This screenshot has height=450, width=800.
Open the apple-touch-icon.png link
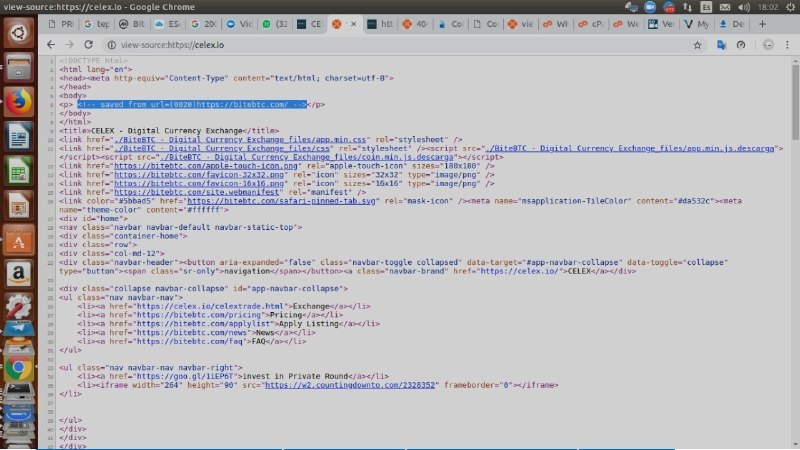(206, 166)
